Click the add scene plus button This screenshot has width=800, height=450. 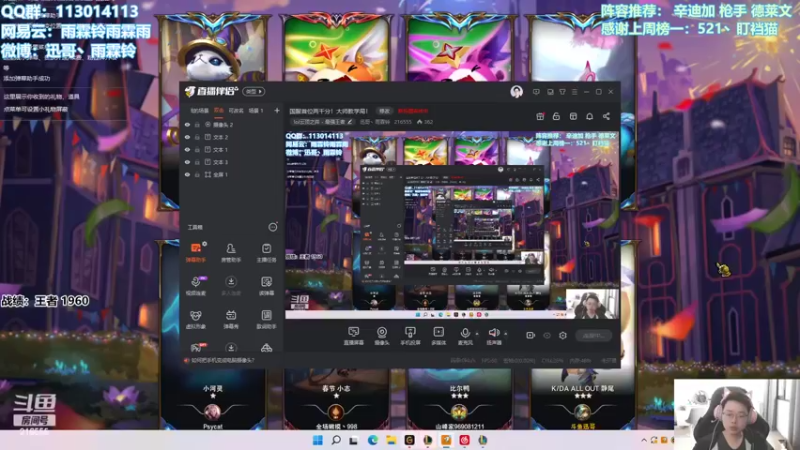coord(277,110)
